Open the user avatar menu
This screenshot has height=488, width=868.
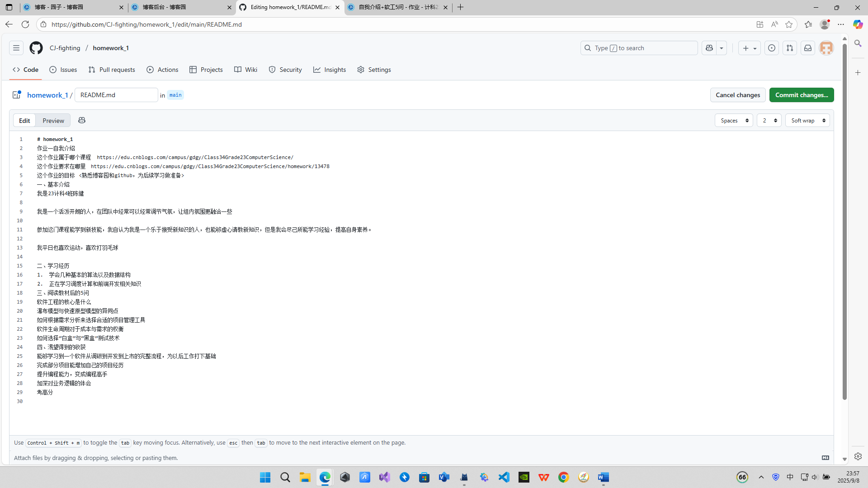pyautogui.click(x=826, y=48)
